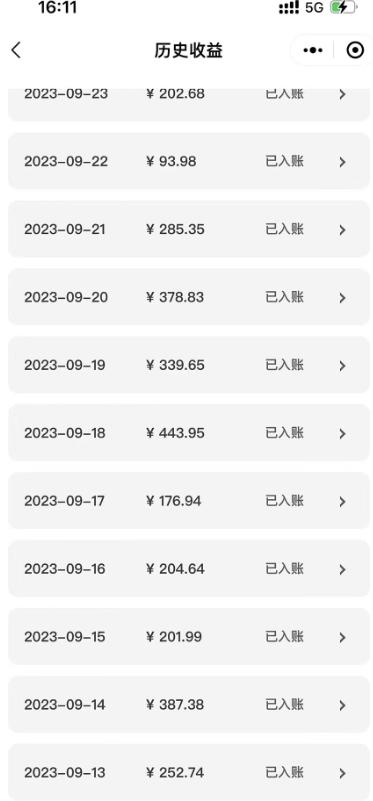Tap the ¥204.64 amount
The height and width of the screenshot is (801, 373).
(x=175, y=569)
